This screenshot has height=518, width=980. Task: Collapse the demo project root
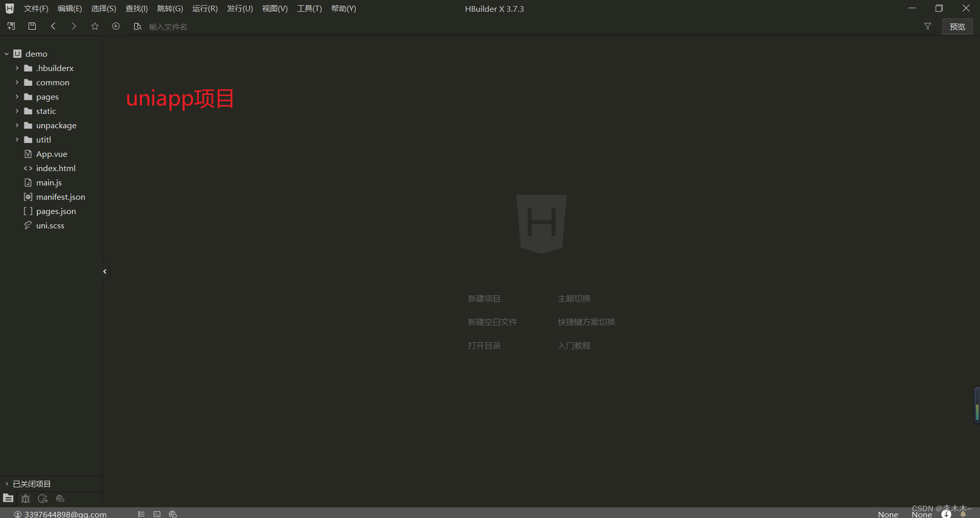coord(7,54)
